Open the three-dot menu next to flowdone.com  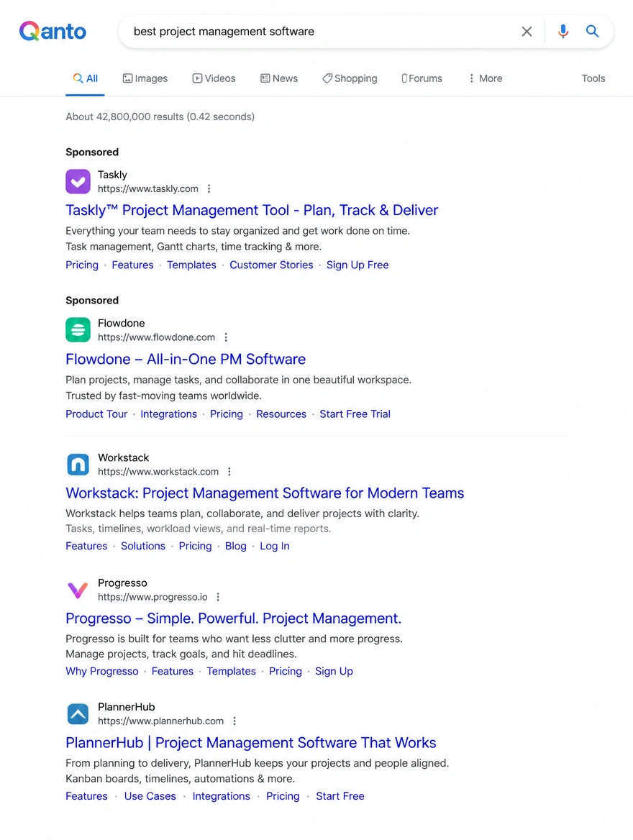pyautogui.click(x=226, y=337)
